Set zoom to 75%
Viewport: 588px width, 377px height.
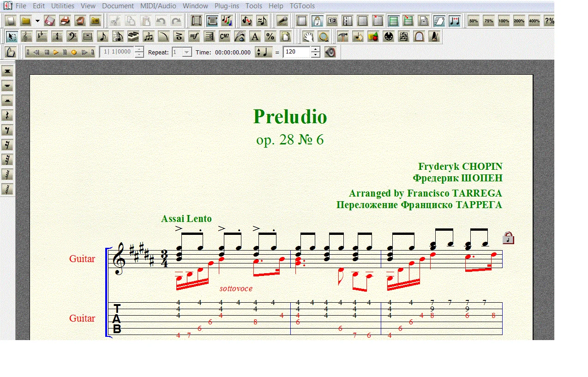click(489, 21)
